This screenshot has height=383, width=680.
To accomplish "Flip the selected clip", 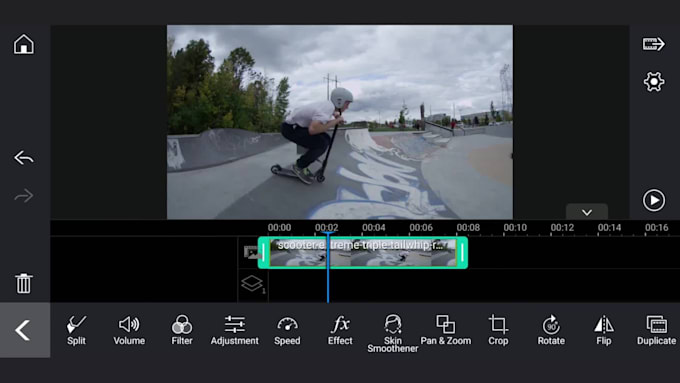I will click(x=604, y=330).
